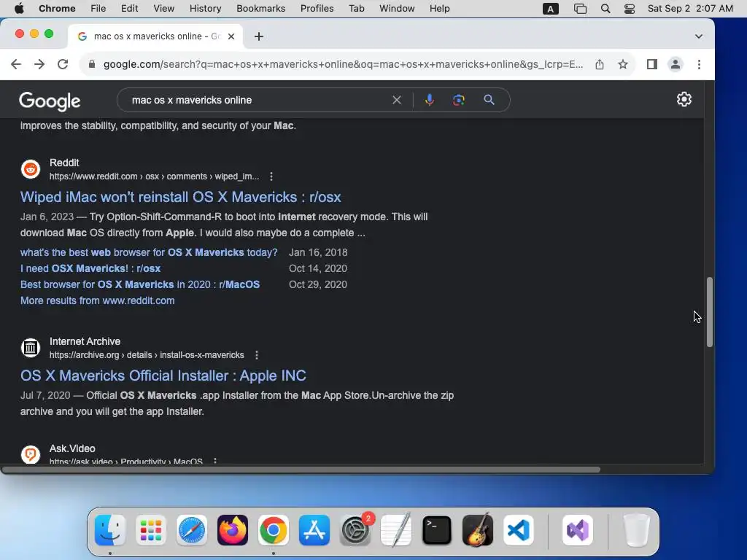Reload the current Google search page
This screenshot has height=560, width=747.
coord(63,64)
